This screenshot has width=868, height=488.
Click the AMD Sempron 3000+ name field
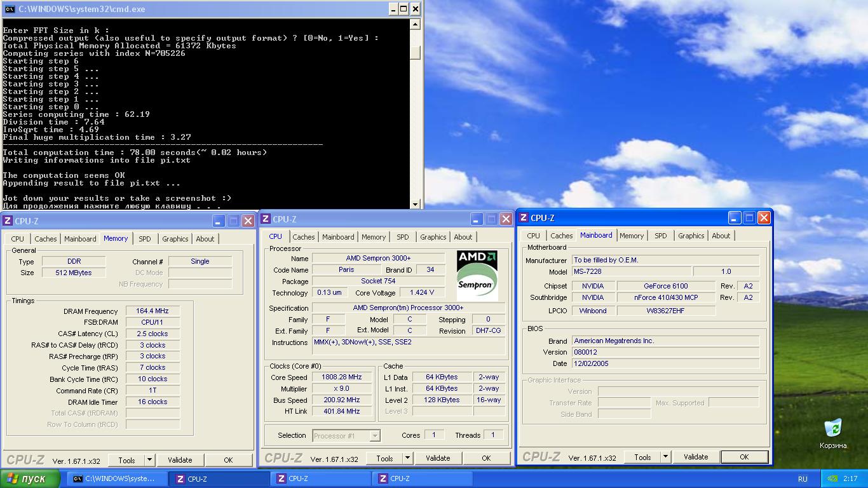tap(378, 259)
